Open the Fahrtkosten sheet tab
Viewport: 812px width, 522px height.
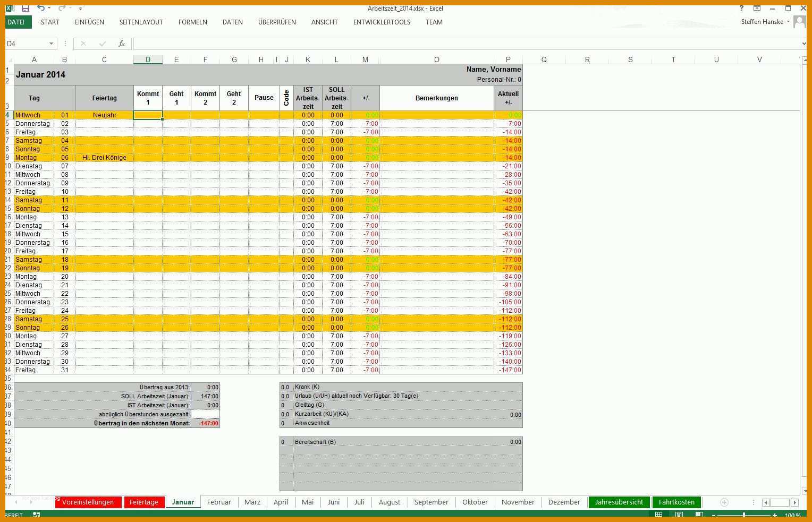(676, 502)
